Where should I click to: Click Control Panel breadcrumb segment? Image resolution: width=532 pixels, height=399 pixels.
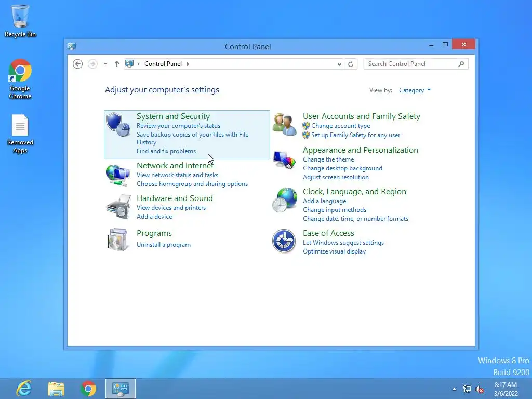tap(163, 64)
